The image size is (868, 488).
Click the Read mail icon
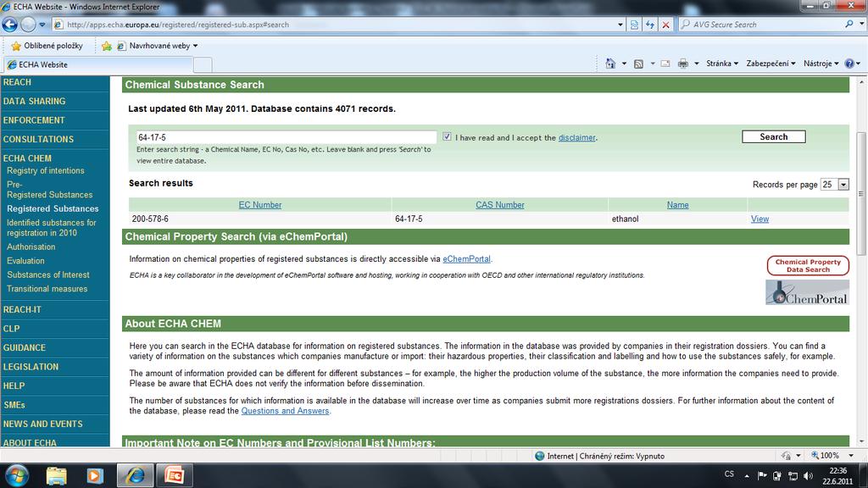click(665, 64)
